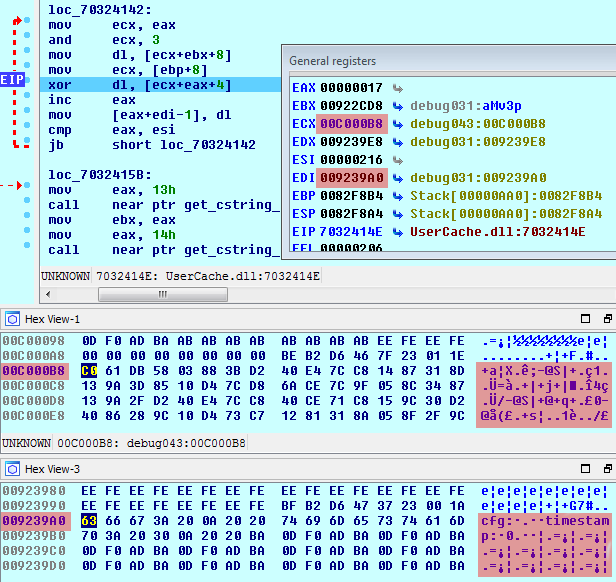Click address 009239A0 in Hex View-3
Viewport: 616px width, 582px height.
click(x=35, y=521)
